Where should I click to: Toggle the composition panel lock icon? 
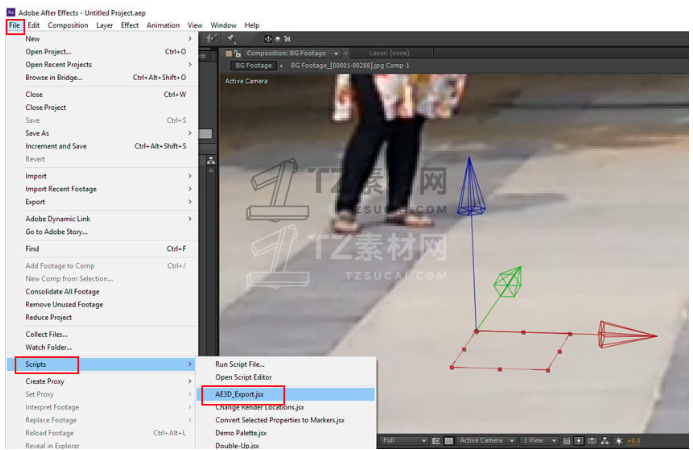coord(237,53)
